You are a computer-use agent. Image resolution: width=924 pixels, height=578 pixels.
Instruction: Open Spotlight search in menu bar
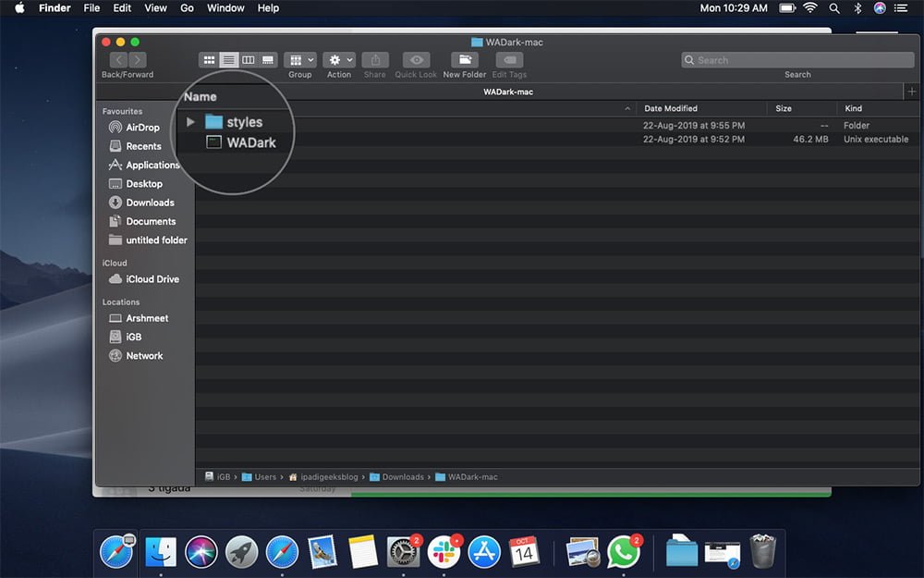click(834, 7)
